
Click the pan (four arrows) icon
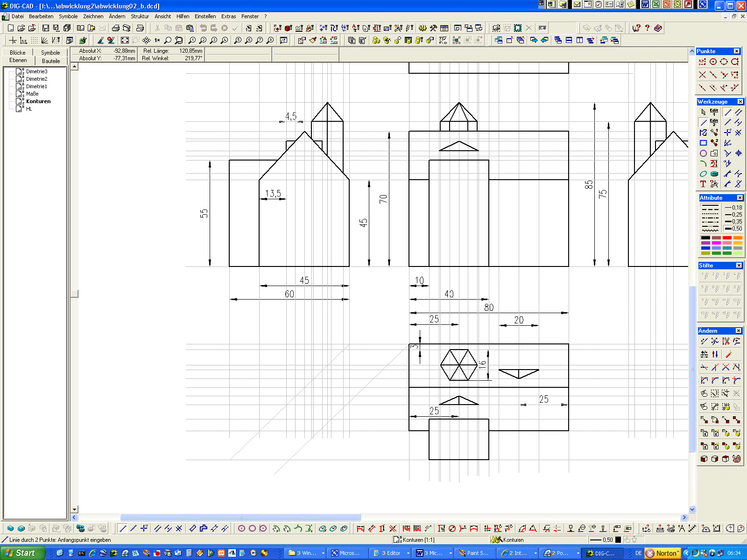click(147, 41)
